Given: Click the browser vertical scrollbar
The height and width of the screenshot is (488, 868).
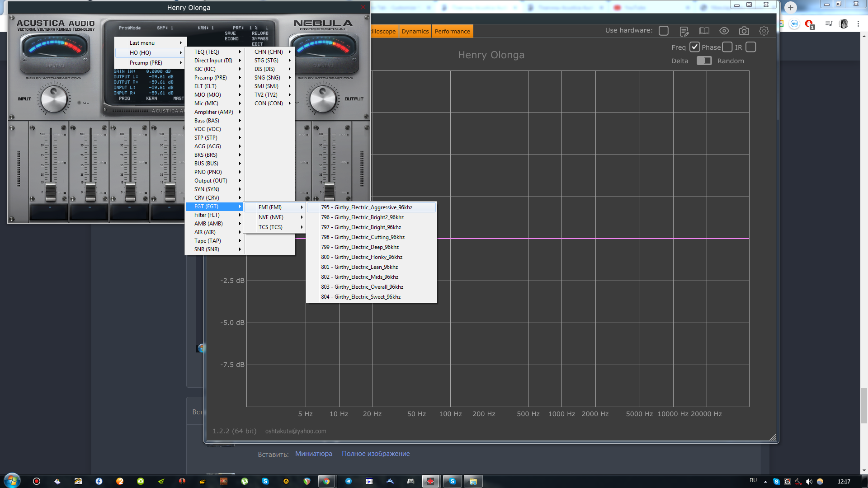Looking at the screenshot, I should tap(864, 405).
